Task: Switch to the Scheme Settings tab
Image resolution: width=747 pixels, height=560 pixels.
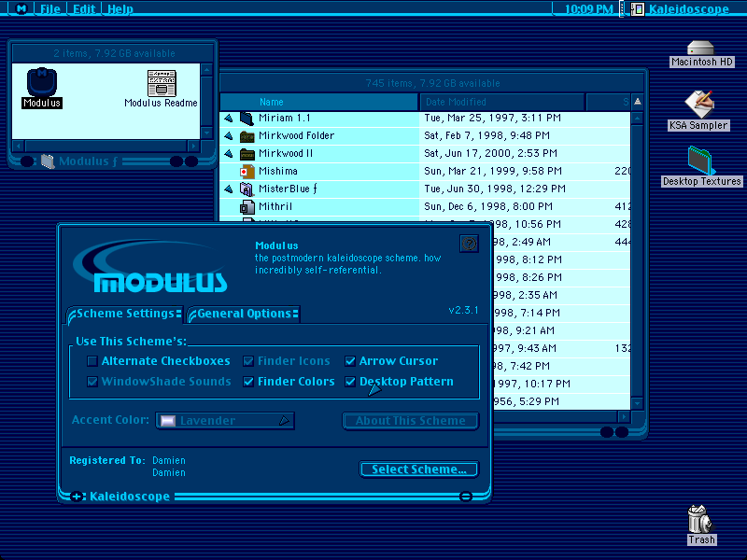Action: [125, 314]
